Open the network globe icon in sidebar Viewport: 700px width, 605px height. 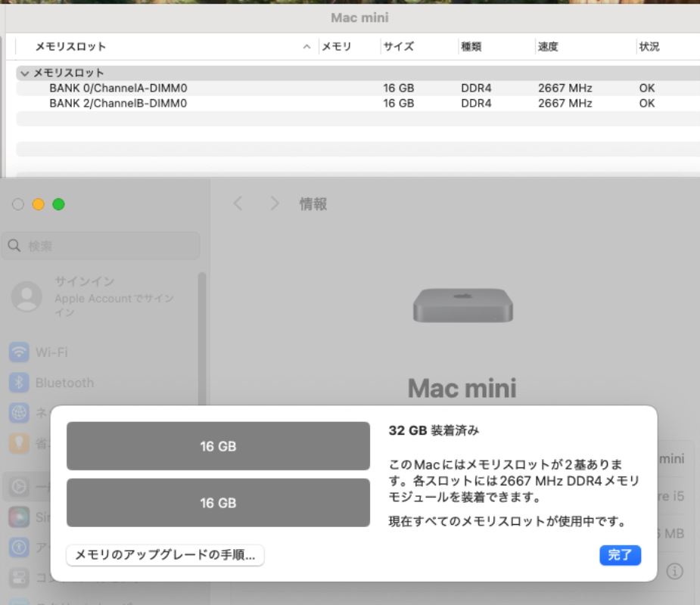coord(19,413)
